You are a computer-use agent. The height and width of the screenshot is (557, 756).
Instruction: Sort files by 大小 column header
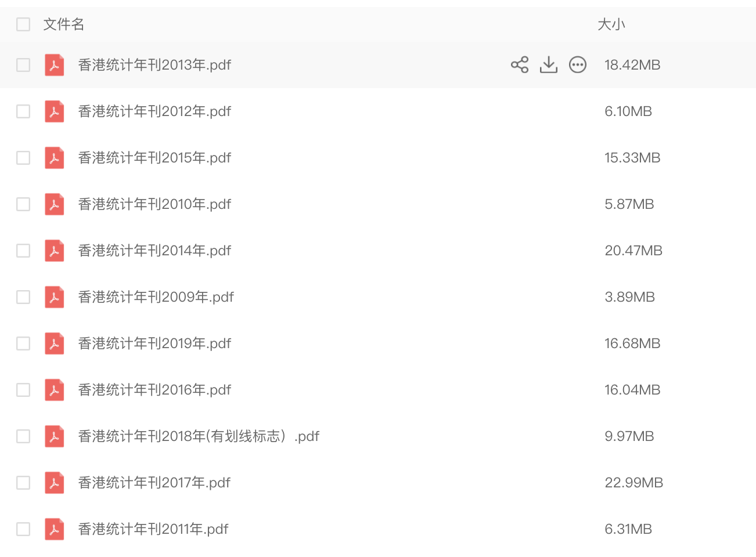pos(611,24)
